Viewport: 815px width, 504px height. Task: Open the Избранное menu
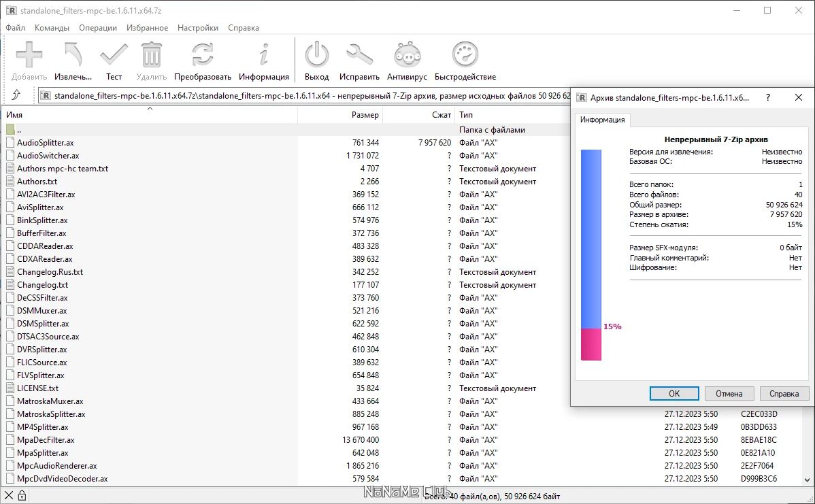coord(147,27)
